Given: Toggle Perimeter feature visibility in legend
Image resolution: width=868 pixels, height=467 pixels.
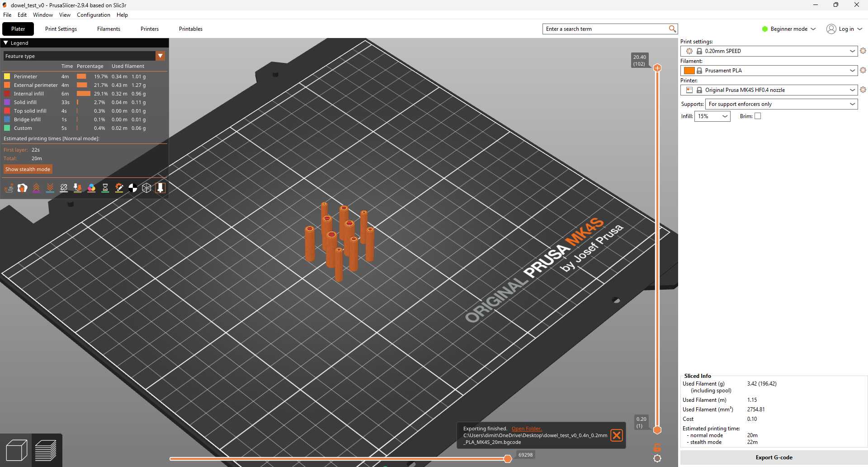Looking at the screenshot, I should point(25,76).
